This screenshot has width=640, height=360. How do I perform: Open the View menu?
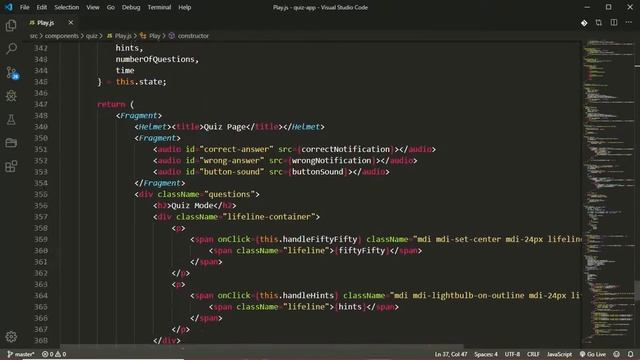(93, 7)
